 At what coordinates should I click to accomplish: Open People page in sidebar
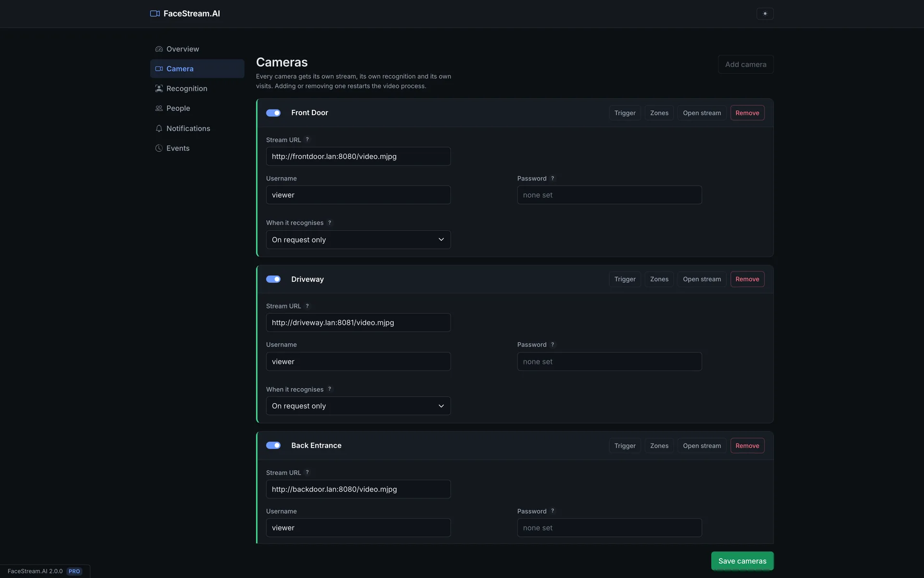click(x=197, y=108)
